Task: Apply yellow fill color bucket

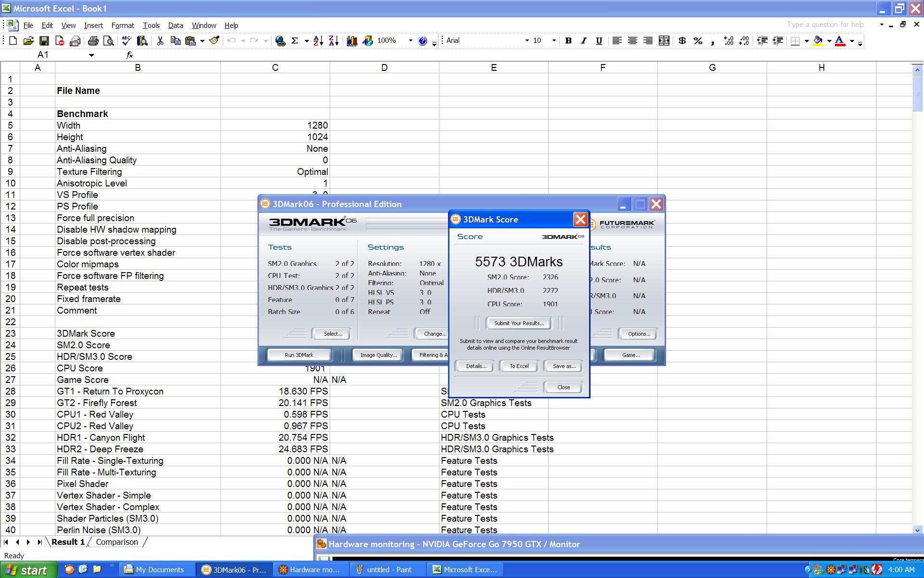Action: [818, 41]
